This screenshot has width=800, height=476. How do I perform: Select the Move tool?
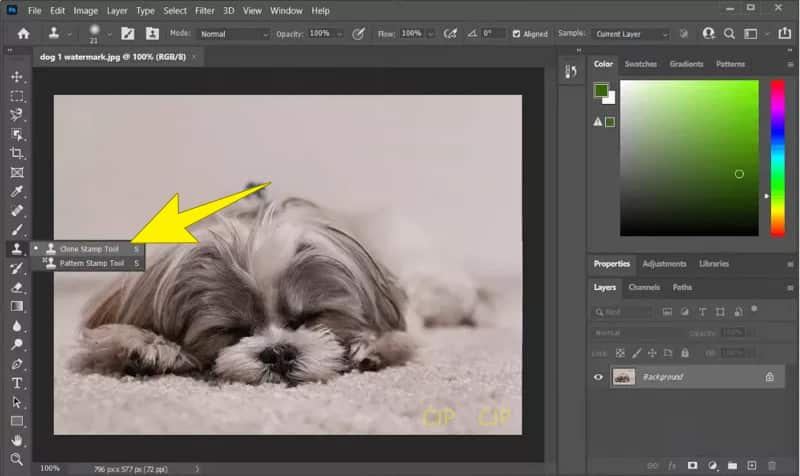tap(17, 77)
